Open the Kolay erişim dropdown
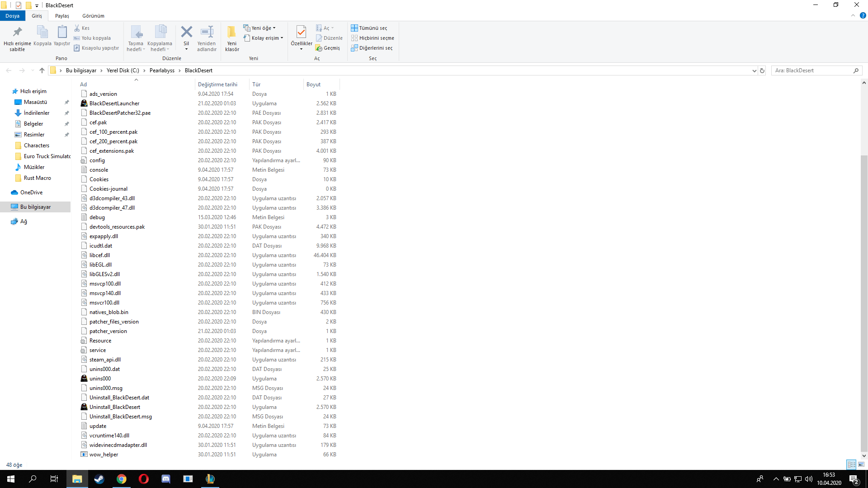868x488 pixels. [263, 38]
